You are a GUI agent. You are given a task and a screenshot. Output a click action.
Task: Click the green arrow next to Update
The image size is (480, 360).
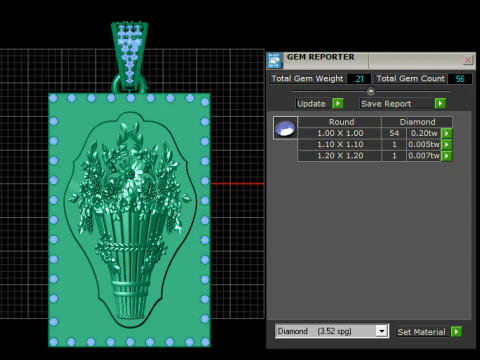coord(338,104)
